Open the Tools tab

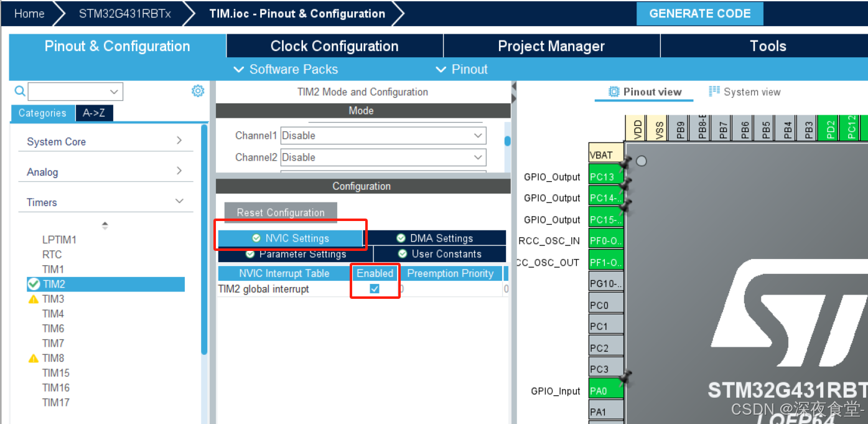point(768,46)
